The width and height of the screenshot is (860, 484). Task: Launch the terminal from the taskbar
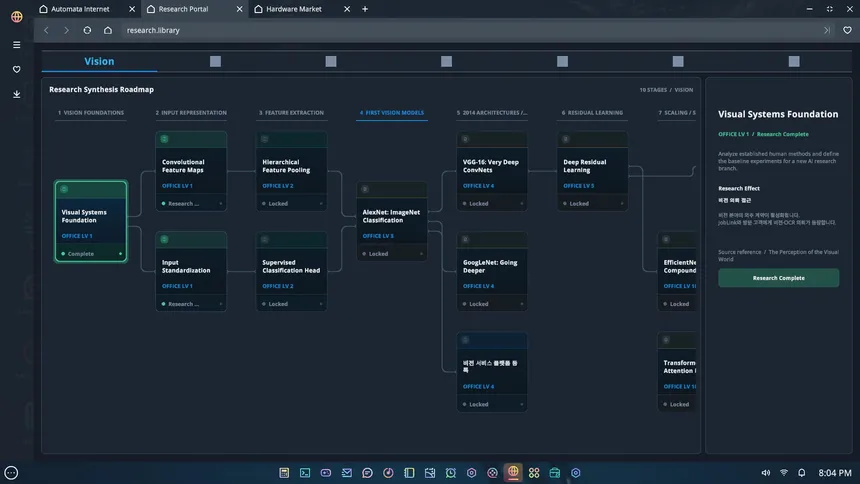pyautogui.click(x=305, y=472)
